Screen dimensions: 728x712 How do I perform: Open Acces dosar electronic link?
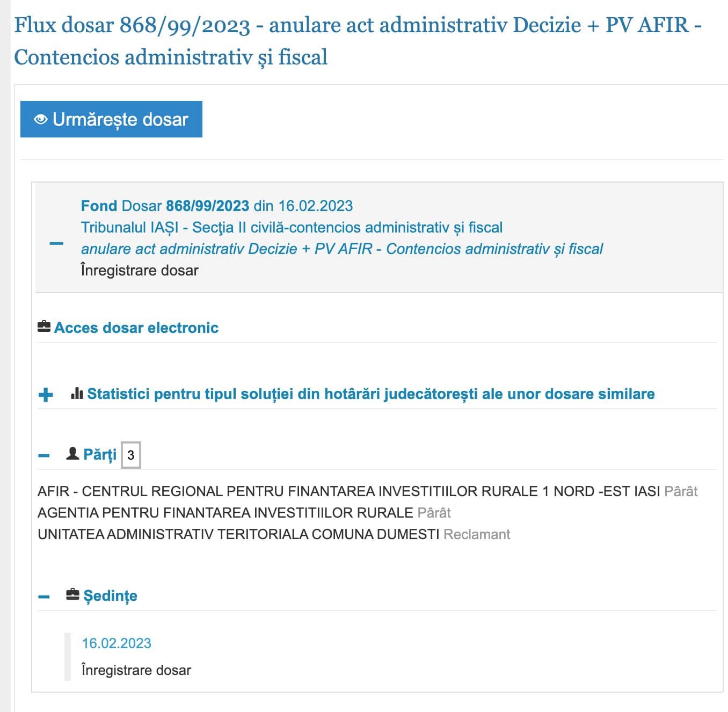(136, 328)
